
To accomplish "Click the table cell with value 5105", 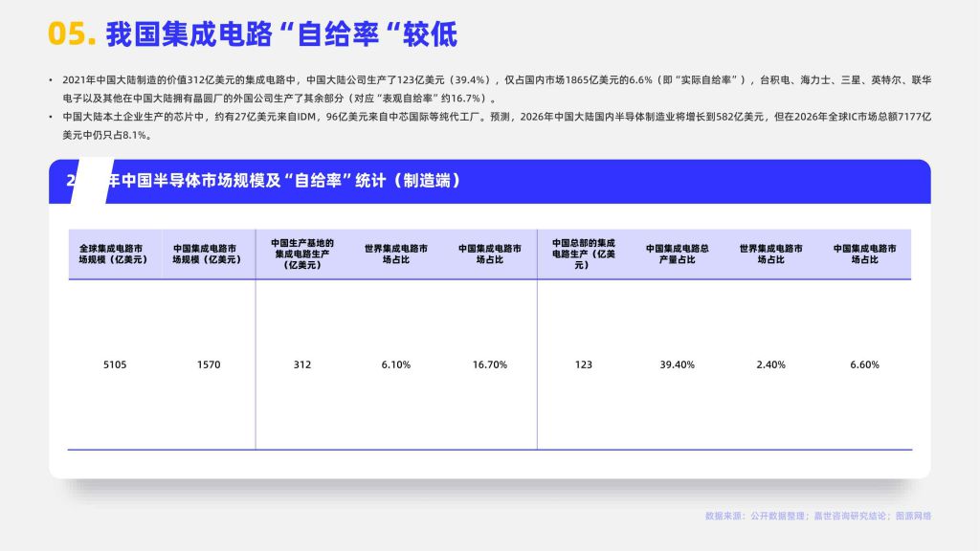I will click(x=114, y=364).
